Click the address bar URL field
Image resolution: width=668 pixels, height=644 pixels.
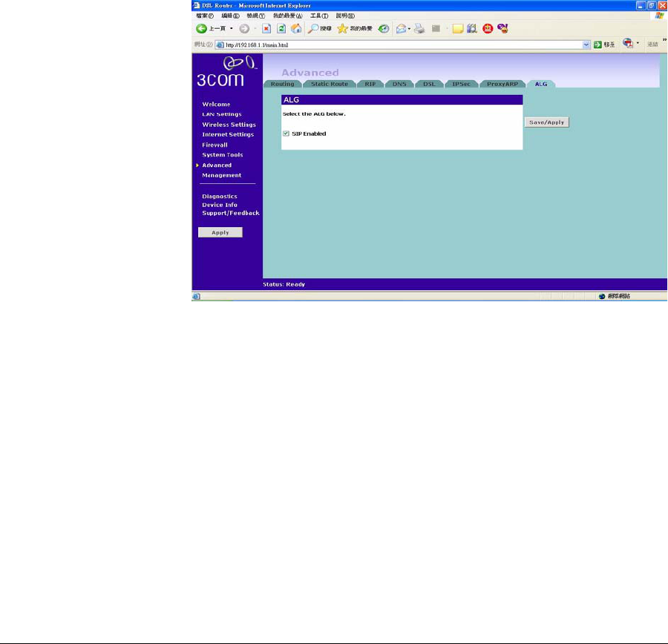coord(402,45)
